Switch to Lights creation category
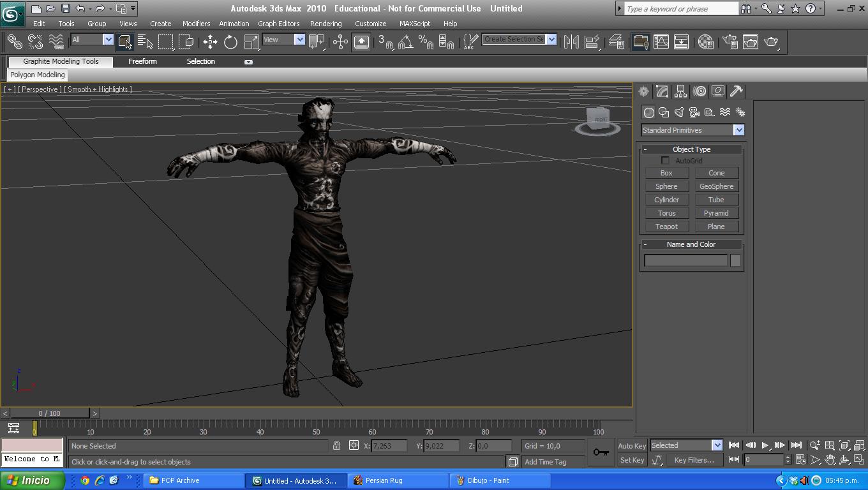The image size is (868, 490). point(679,112)
